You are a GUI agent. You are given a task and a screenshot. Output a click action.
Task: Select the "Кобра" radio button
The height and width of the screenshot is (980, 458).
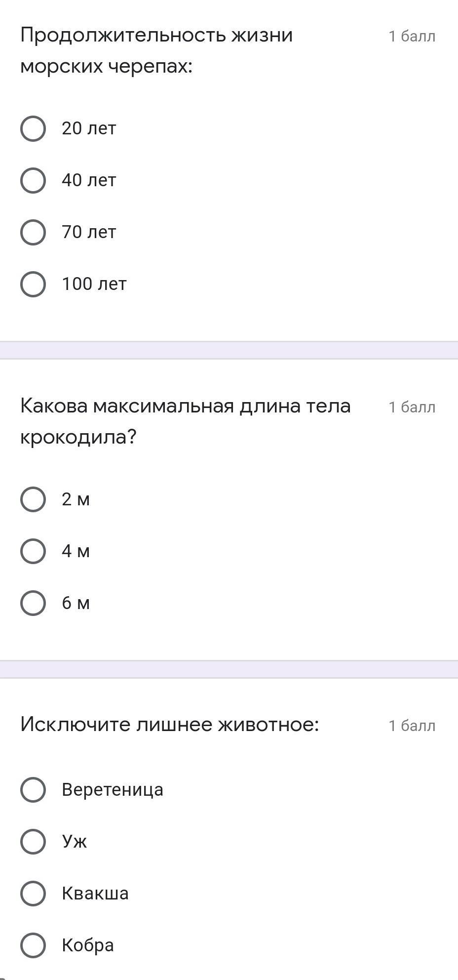pyautogui.click(x=33, y=945)
